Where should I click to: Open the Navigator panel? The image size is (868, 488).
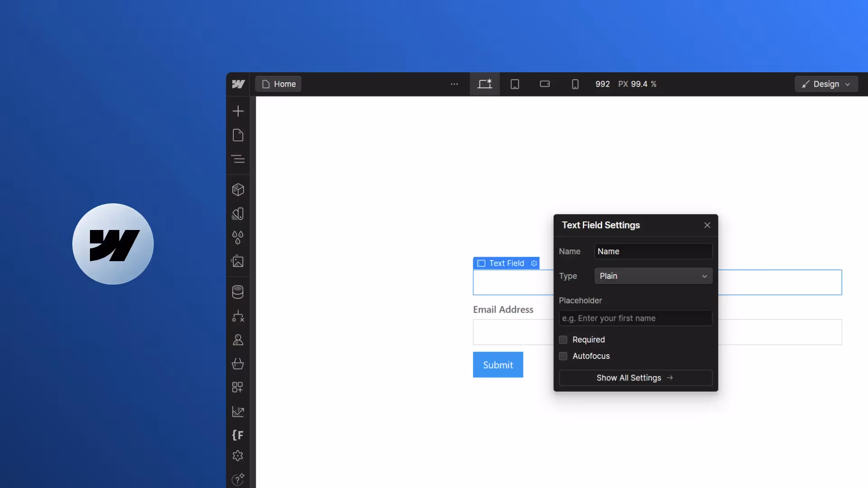tap(238, 159)
